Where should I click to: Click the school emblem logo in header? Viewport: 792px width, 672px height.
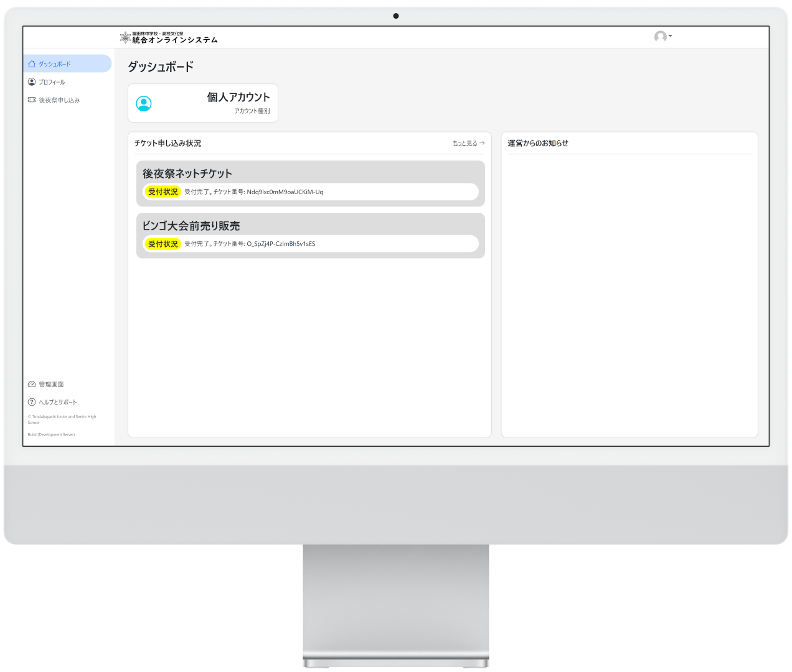[x=125, y=38]
